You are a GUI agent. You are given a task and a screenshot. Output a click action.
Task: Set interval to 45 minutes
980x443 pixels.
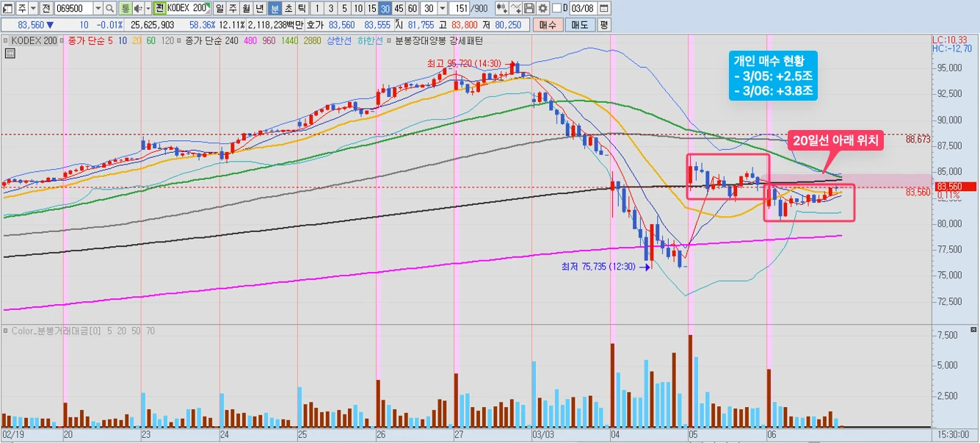[x=399, y=8]
